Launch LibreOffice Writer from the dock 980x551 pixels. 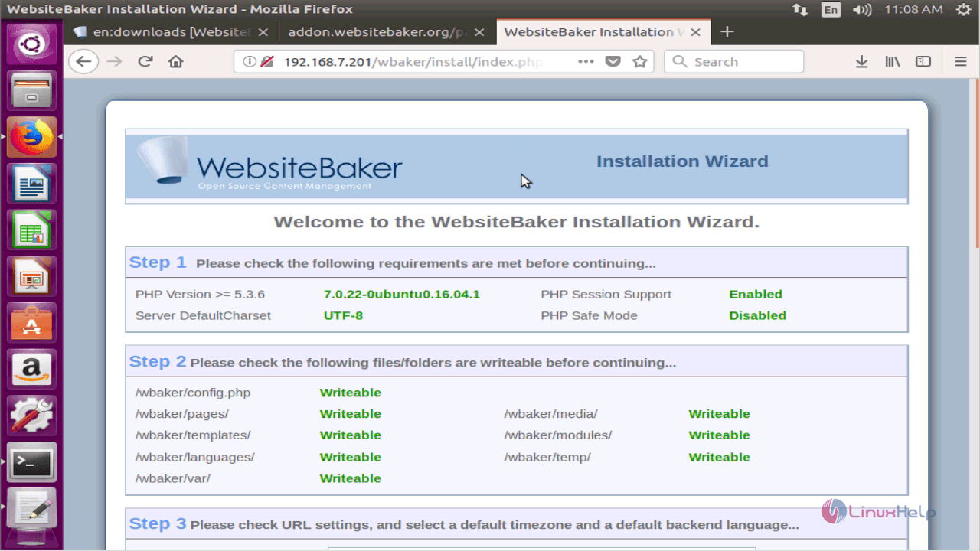pyautogui.click(x=31, y=184)
